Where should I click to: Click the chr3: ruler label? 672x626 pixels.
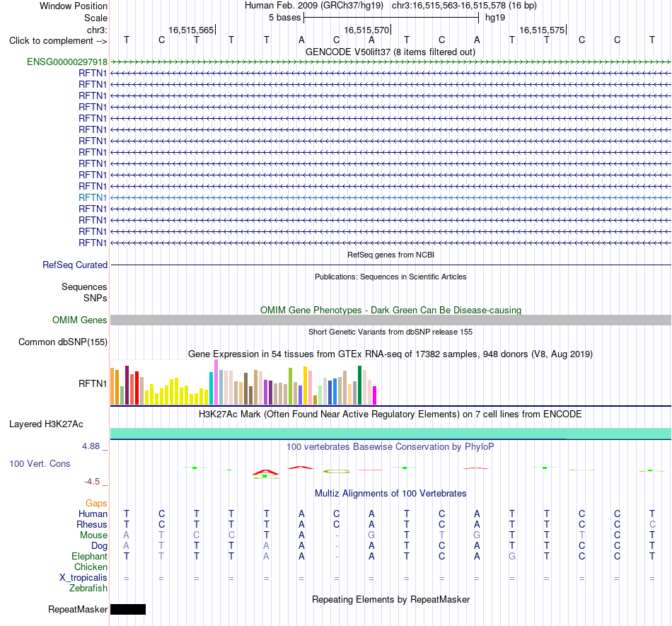(98, 30)
